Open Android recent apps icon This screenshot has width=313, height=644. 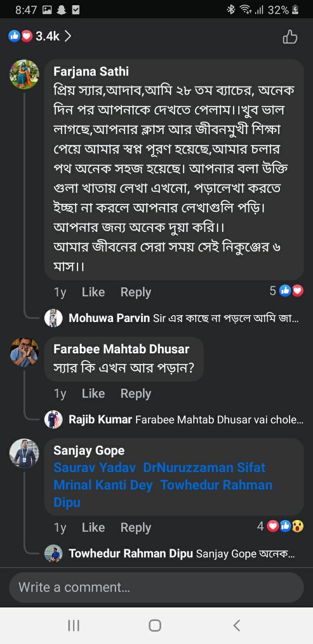(73, 625)
